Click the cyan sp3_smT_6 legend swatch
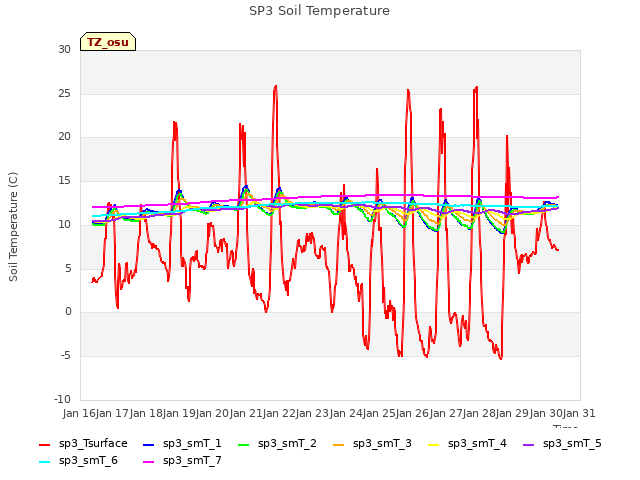 coord(44,462)
